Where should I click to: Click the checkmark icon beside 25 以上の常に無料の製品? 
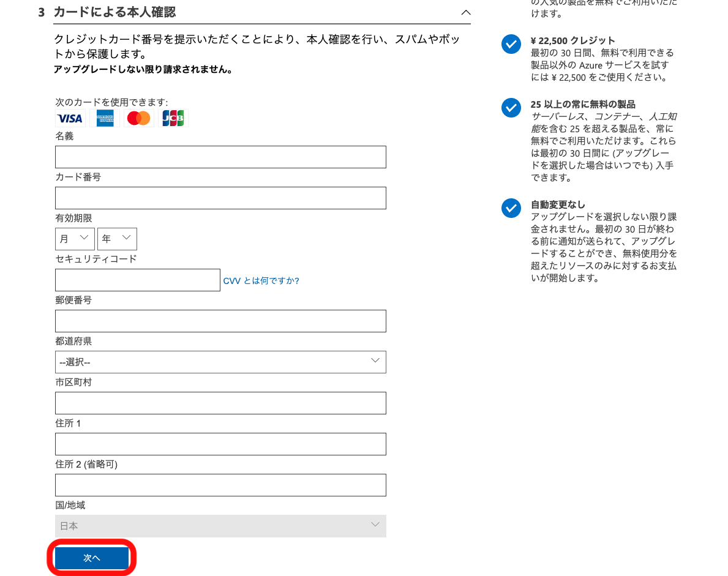click(511, 108)
